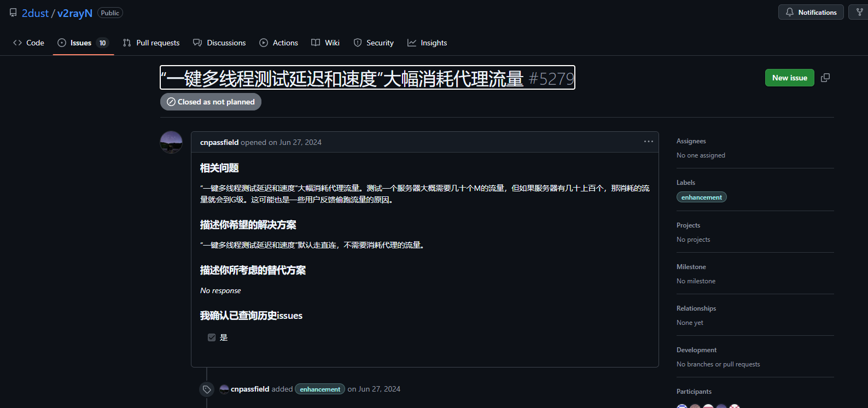Screen dimensions: 868x408
Task: Open the Security tab
Action: pyautogui.click(x=374, y=43)
